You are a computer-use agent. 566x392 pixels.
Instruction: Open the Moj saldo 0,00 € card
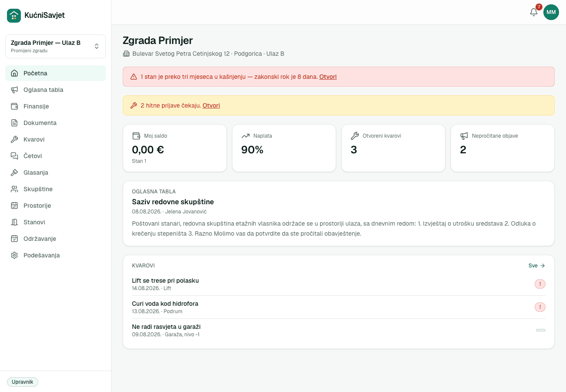175,148
